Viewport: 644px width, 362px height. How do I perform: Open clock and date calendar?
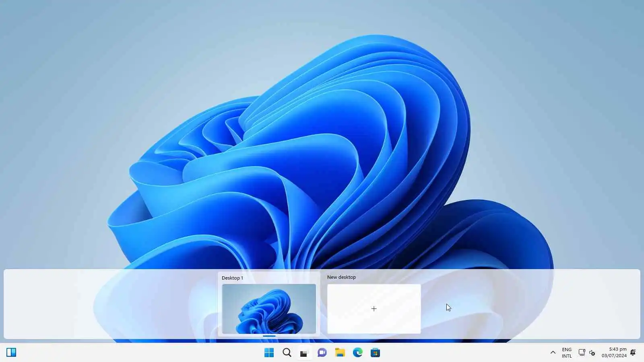pos(614,353)
